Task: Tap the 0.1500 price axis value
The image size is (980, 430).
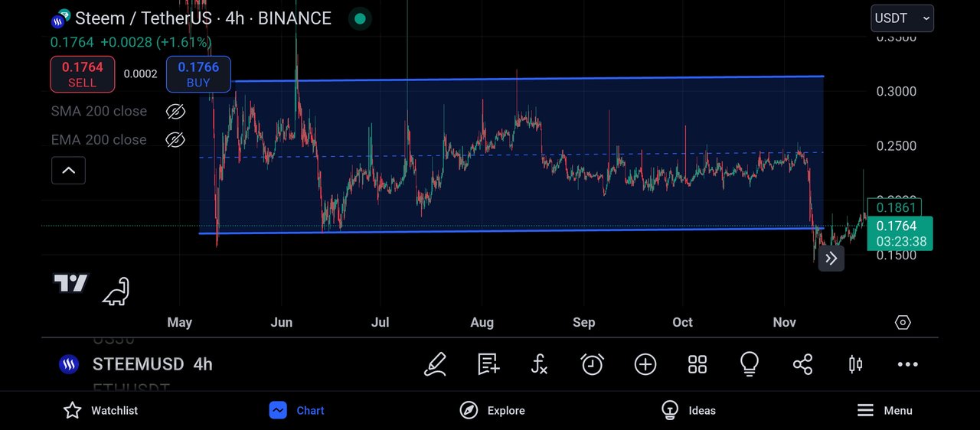Action: click(x=897, y=256)
